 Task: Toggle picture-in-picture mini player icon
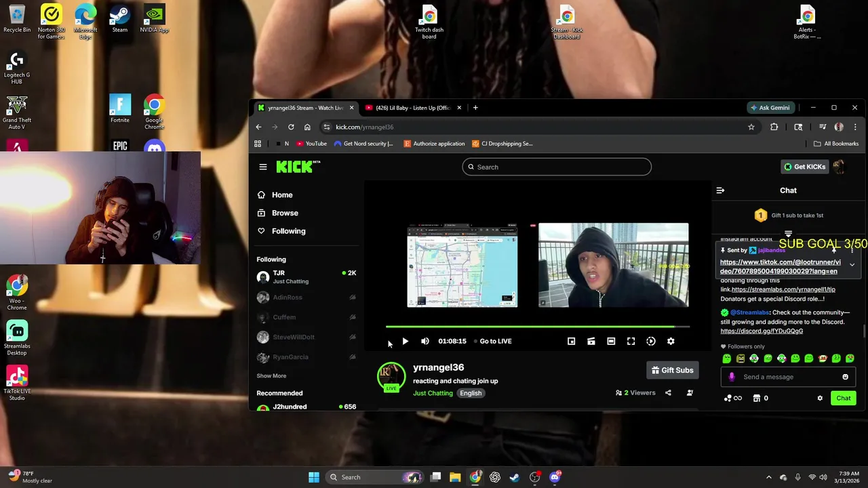click(x=571, y=341)
